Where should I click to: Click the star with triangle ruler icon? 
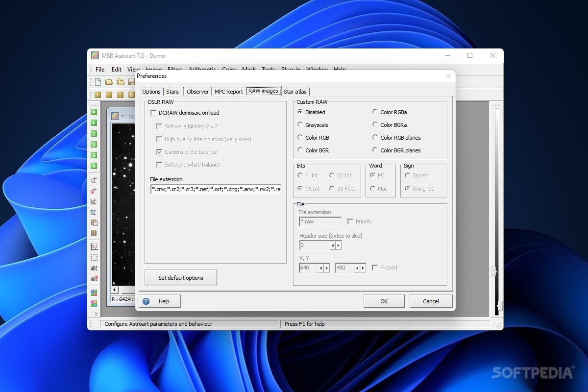[x=94, y=201]
